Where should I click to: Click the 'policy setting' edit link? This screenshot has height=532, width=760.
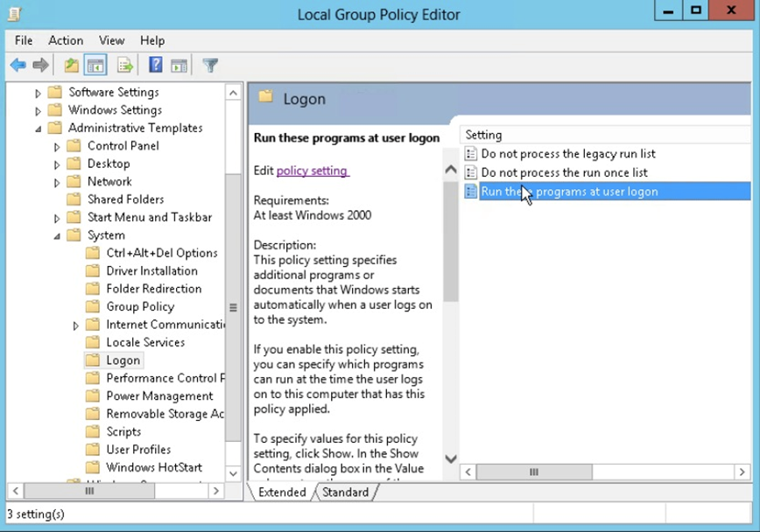(313, 171)
